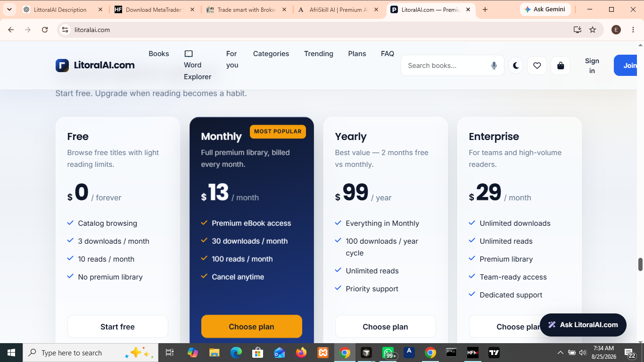Click the Windows taskbar search box
644x362 pixels.
[x=90, y=353]
